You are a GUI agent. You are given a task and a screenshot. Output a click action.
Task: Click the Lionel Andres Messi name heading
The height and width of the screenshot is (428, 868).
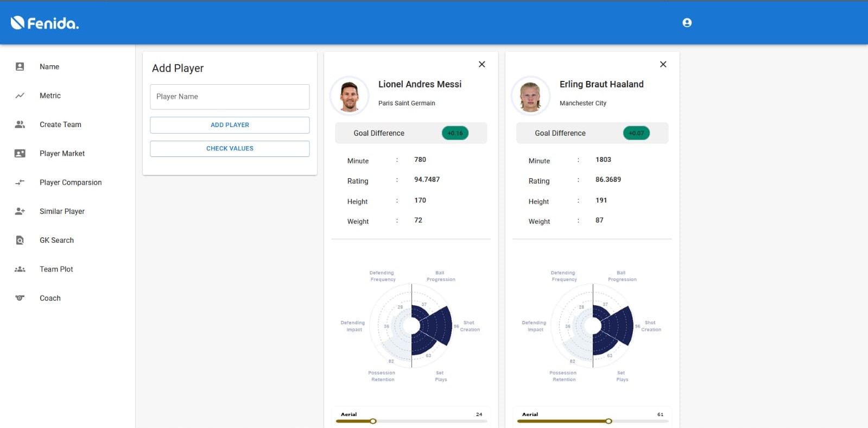click(x=420, y=84)
